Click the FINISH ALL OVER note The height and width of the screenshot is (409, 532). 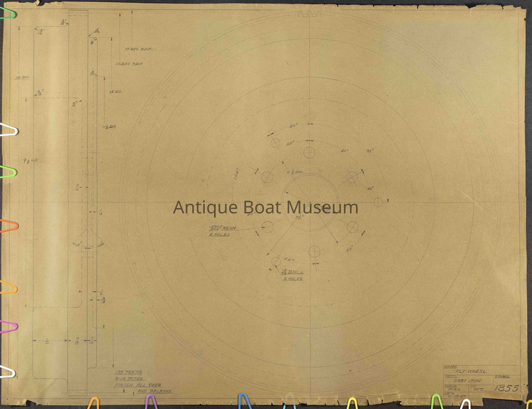point(139,385)
